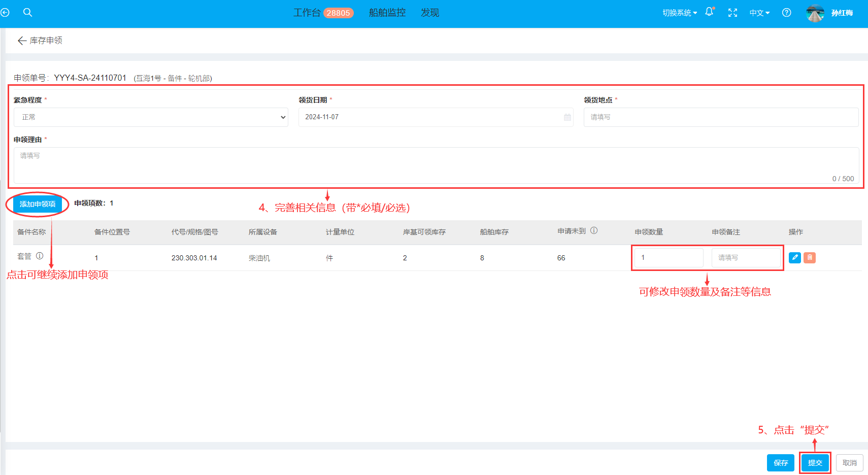868x475 pixels.
Task: Expand the 切换系统 dropdown
Action: click(x=680, y=13)
